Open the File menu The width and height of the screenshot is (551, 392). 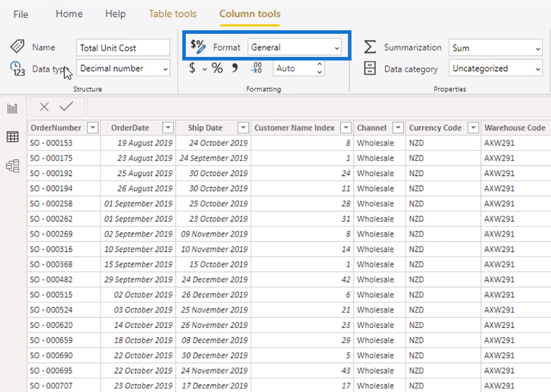(21, 14)
